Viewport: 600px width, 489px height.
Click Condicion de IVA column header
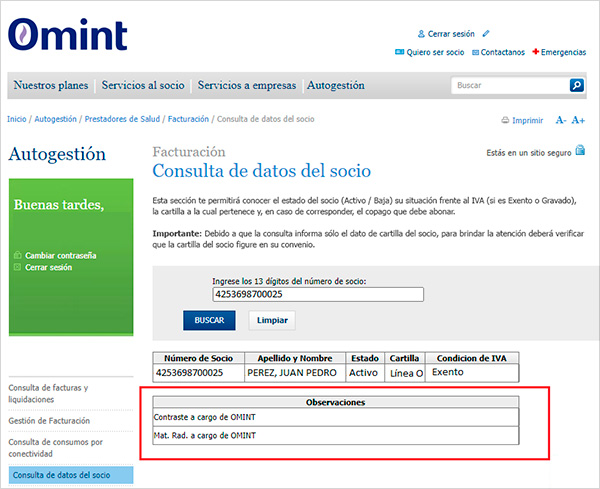click(x=471, y=358)
